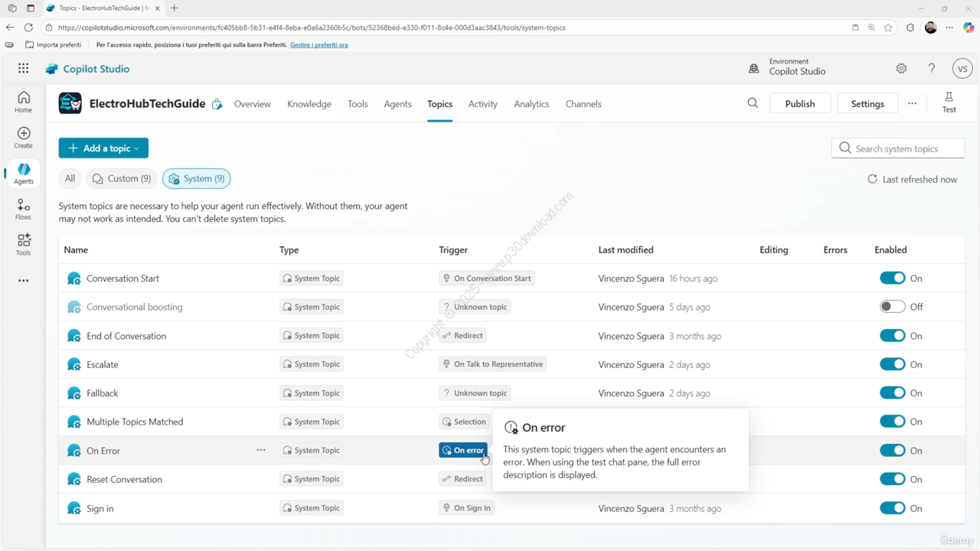The width and height of the screenshot is (980, 551).
Task: Click the Publish button
Action: pyautogui.click(x=799, y=103)
